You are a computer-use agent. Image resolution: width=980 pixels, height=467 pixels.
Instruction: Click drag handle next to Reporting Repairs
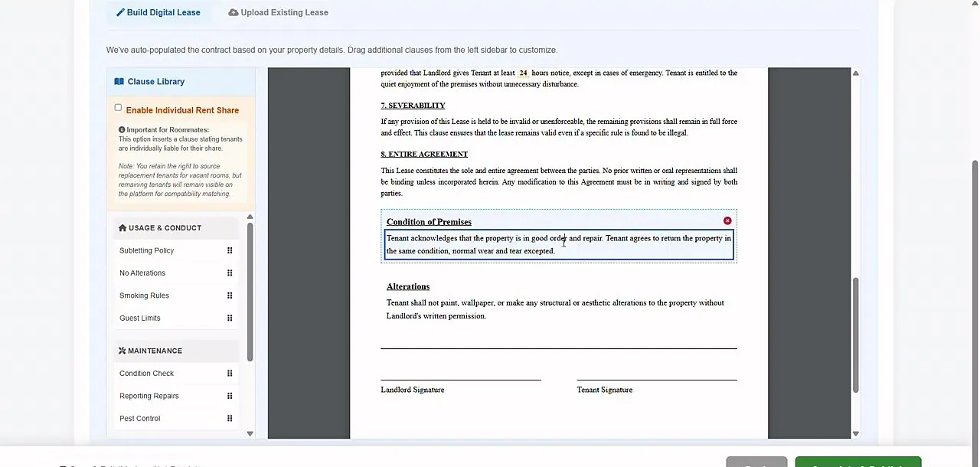[230, 396]
